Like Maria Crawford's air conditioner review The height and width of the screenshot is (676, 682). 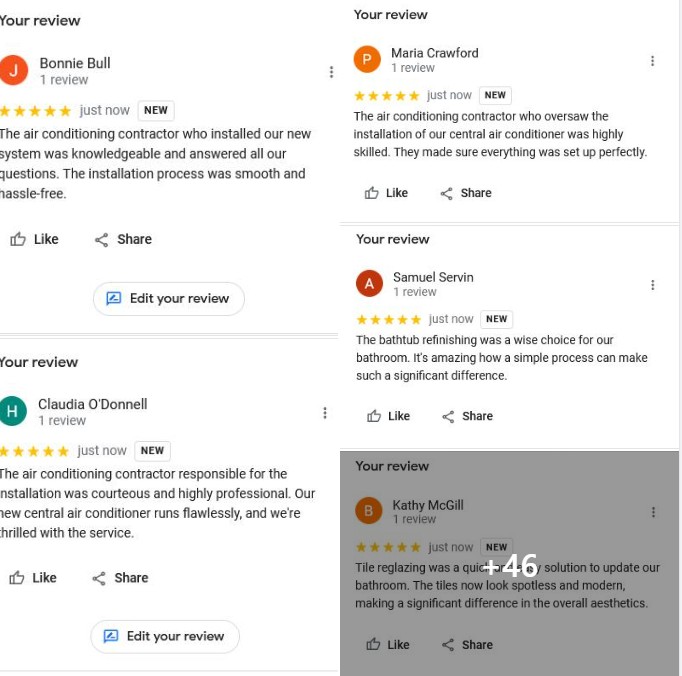(x=386, y=193)
